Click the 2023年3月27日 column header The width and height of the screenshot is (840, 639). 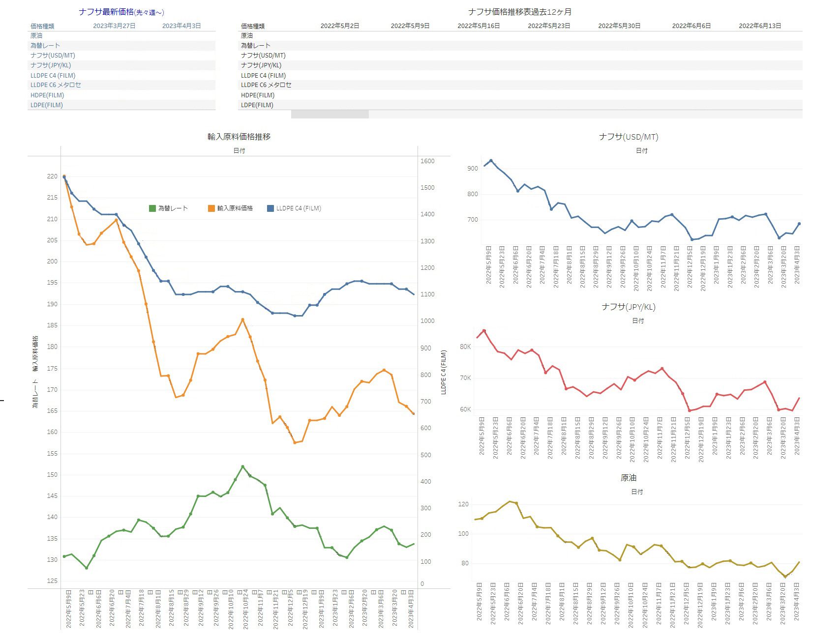click(114, 26)
